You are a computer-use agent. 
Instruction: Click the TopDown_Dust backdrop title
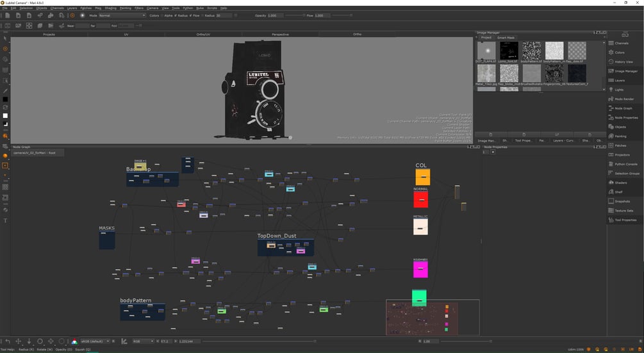276,236
